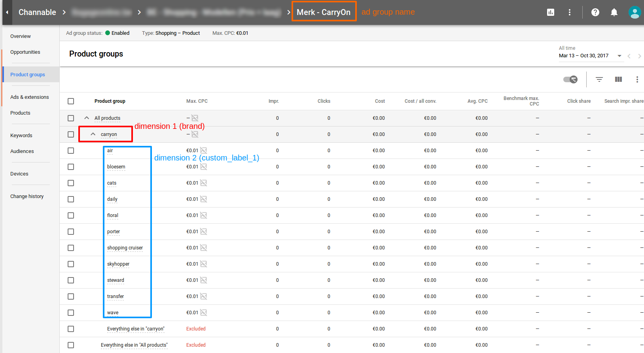Image resolution: width=644 pixels, height=353 pixels.
Task: Select all rows with header checkbox
Action: (x=71, y=101)
